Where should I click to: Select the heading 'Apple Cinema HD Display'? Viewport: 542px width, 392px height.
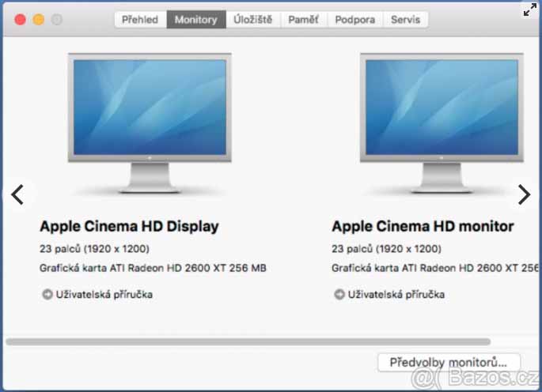[129, 227]
